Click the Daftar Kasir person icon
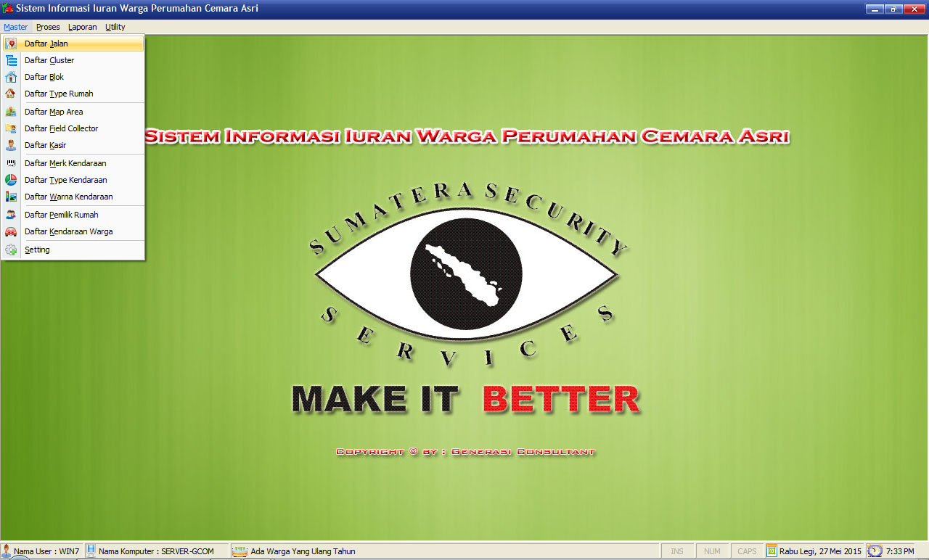This screenshot has width=929, height=560. coord(11,145)
